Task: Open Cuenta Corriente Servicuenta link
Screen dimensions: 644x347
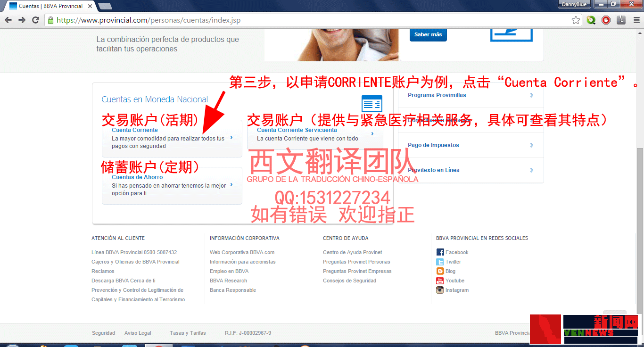Action: coord(297,130)
